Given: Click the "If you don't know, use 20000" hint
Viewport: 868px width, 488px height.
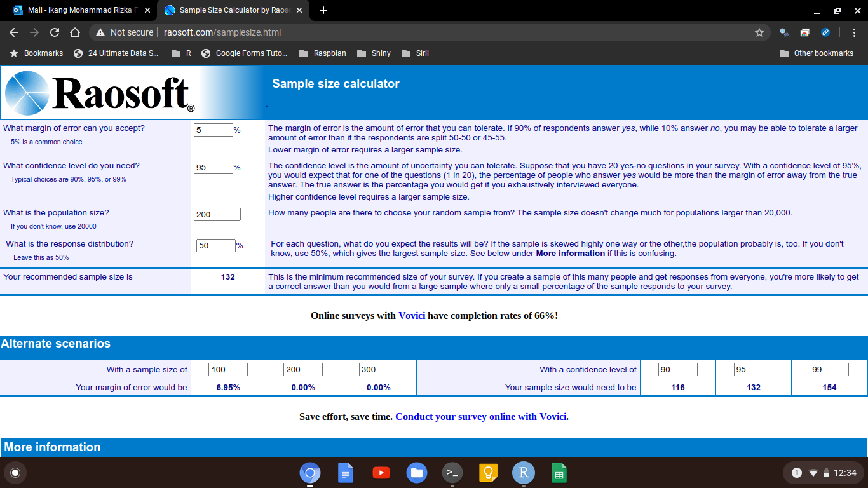Looking at the screenshot, I should click(x=53, y=226).
